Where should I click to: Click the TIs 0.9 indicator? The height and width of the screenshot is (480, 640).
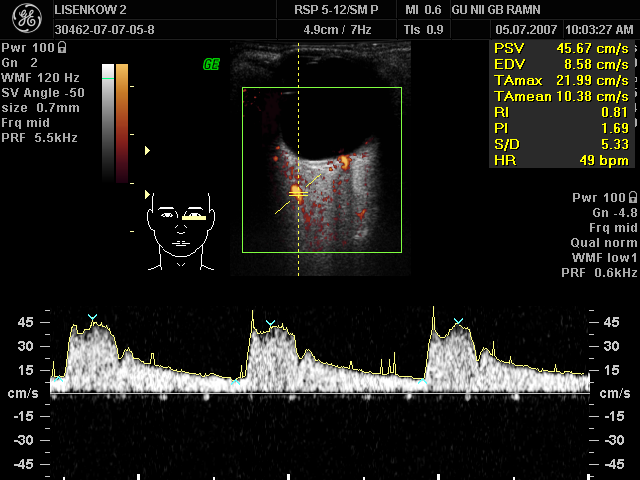point(423,29)
